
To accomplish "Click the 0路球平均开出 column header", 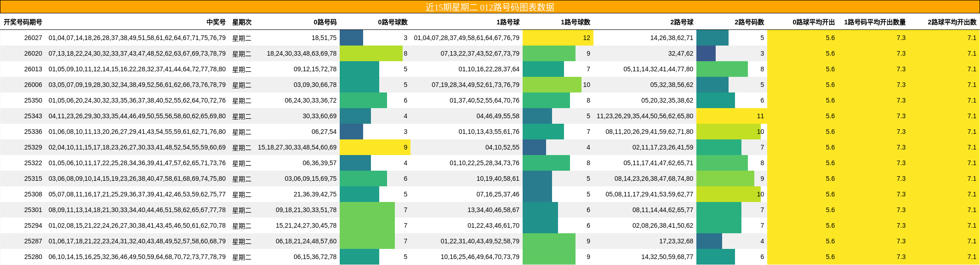I will (x=814, y=22).
